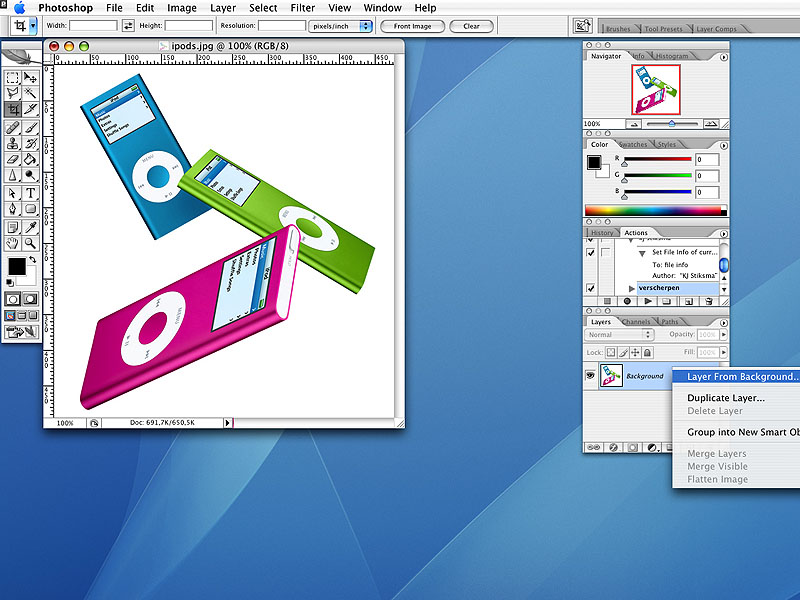Click the Play action button

click(x=649, y=300)
